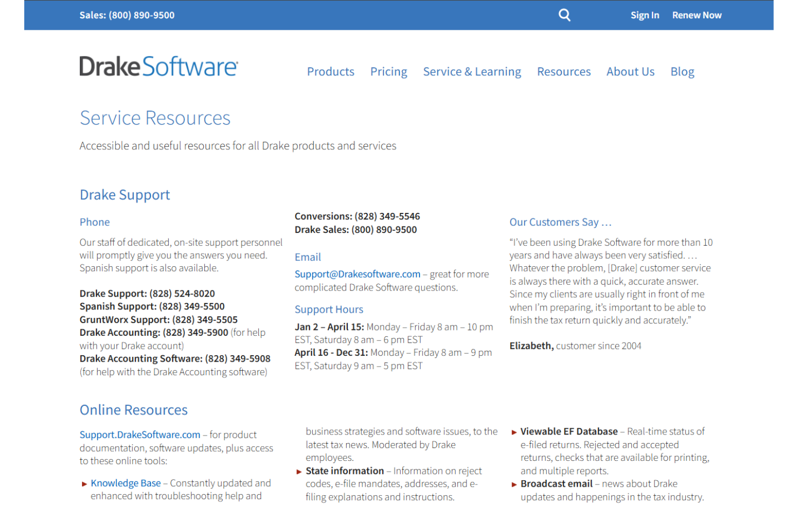
Task: Click Spanish Support: (828) 349-5500 line
Action: click(x=152, y=306)
